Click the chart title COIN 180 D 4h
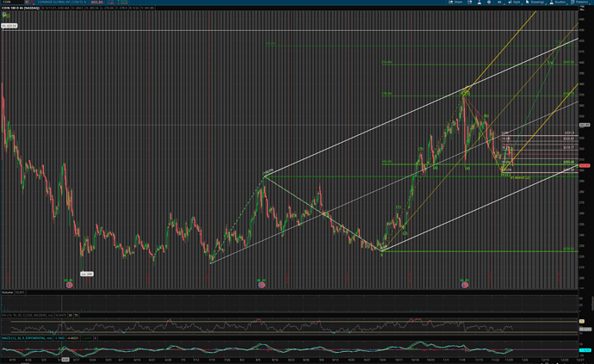 21,8
